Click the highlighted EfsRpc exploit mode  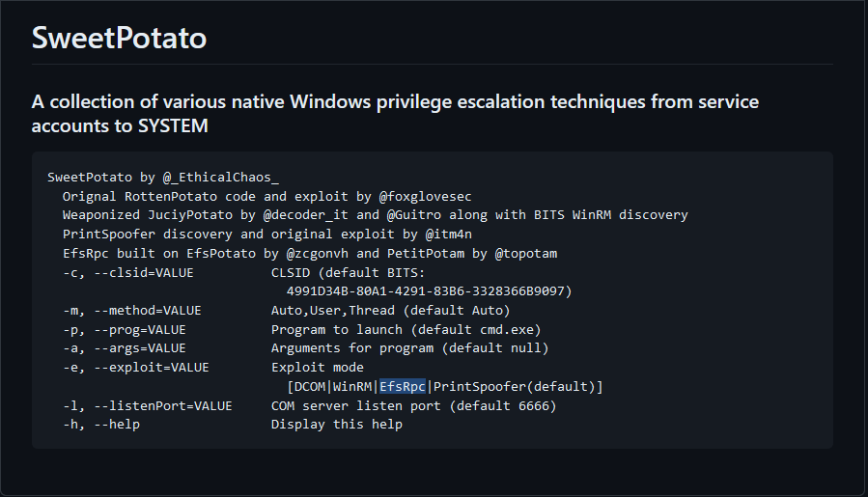403,386
